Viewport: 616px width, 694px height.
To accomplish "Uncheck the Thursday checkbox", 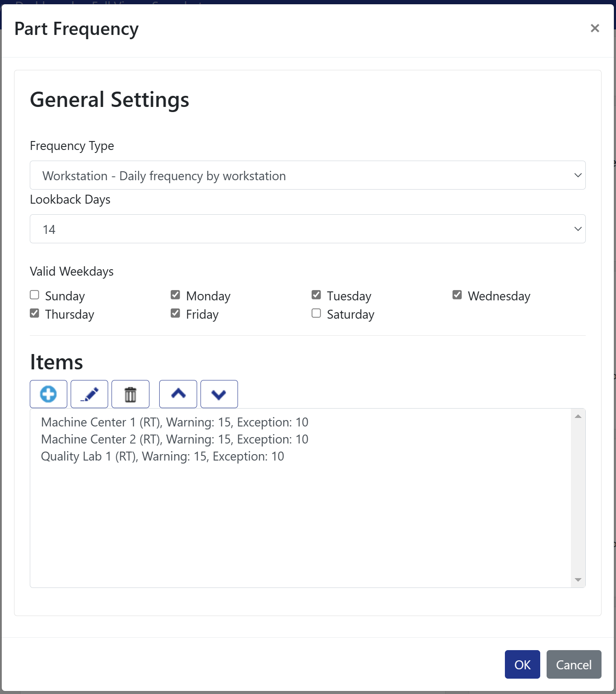I will click(x=34, y=313).
